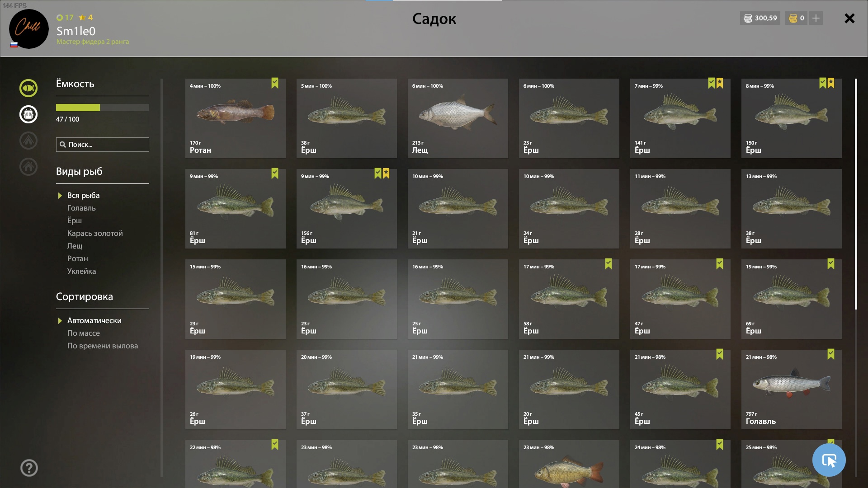868x488 pixels.
Task: Click the Поиск search field
Action: click(103, 145)
